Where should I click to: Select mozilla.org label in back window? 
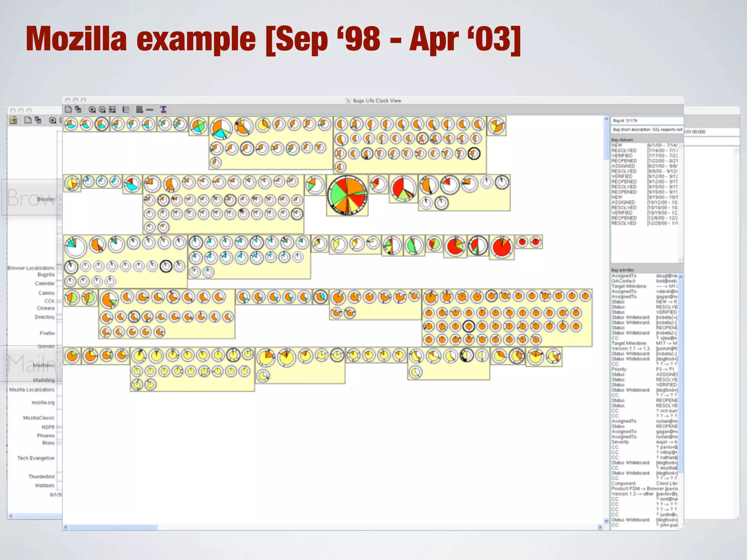point(43,402)
